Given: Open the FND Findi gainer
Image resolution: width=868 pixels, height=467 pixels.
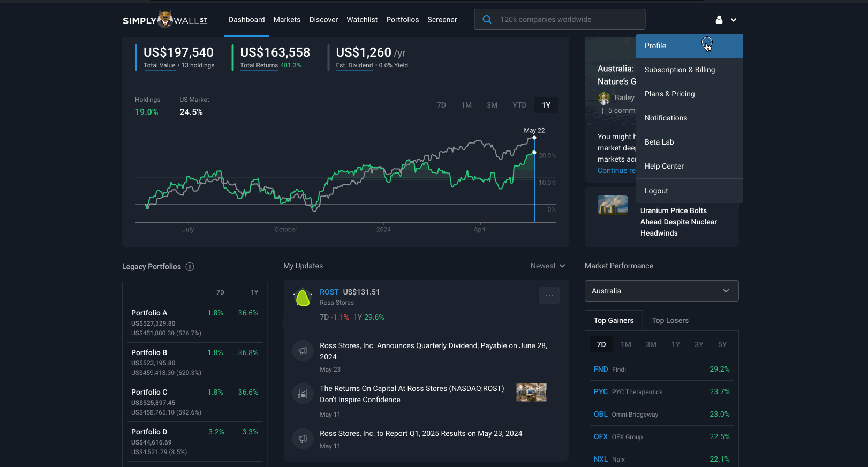Looking at the screenshot, I should coord(661,369).
